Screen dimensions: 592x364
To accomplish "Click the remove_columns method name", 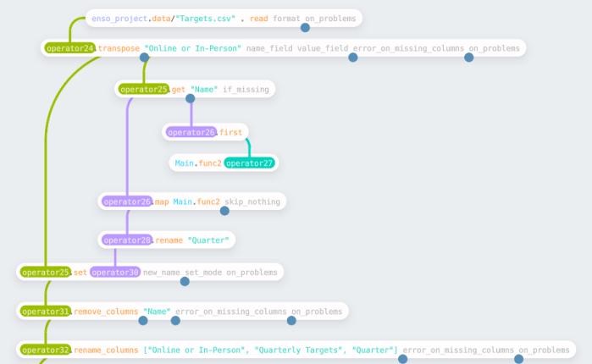I will [x=107, y=311].
